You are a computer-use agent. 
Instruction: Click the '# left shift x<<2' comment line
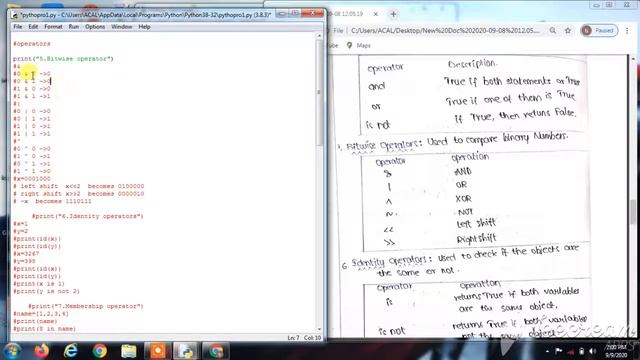[78, 186]
